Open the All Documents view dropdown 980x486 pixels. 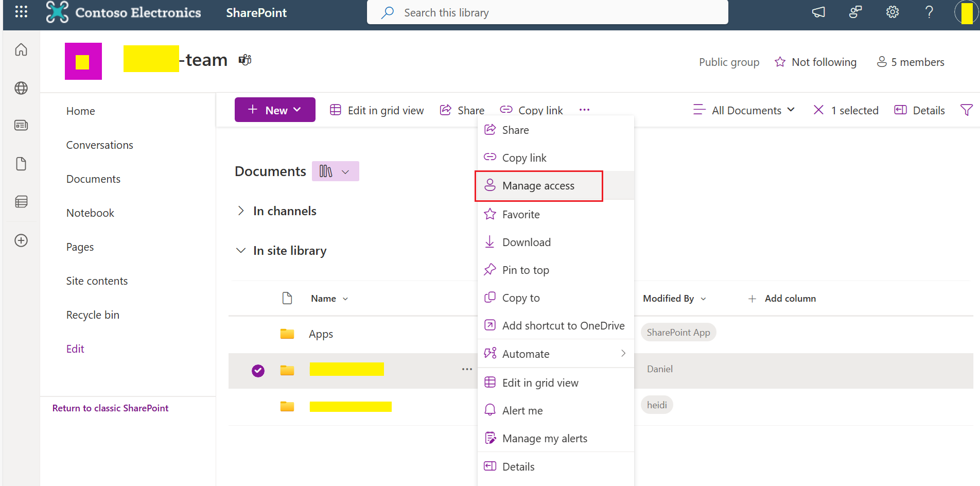[744, 110]
